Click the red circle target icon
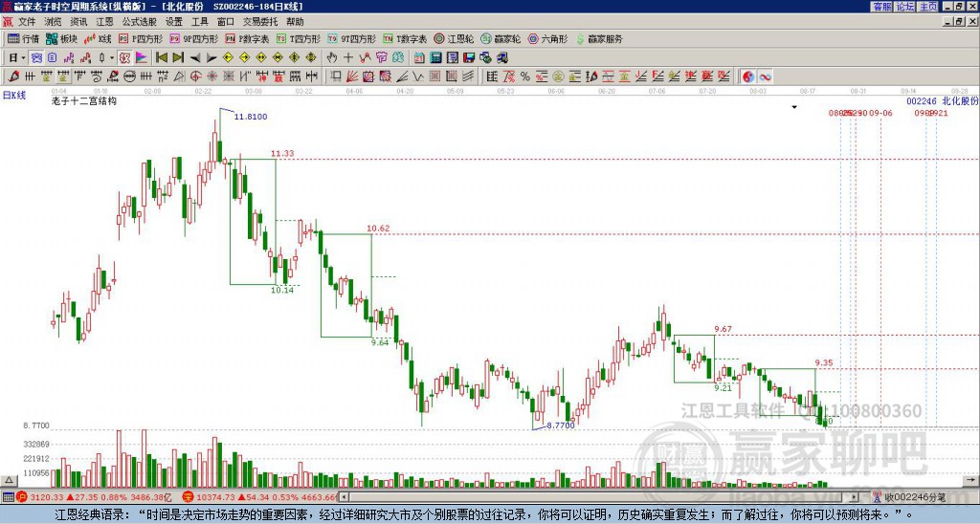 click(x=195, y=76)
